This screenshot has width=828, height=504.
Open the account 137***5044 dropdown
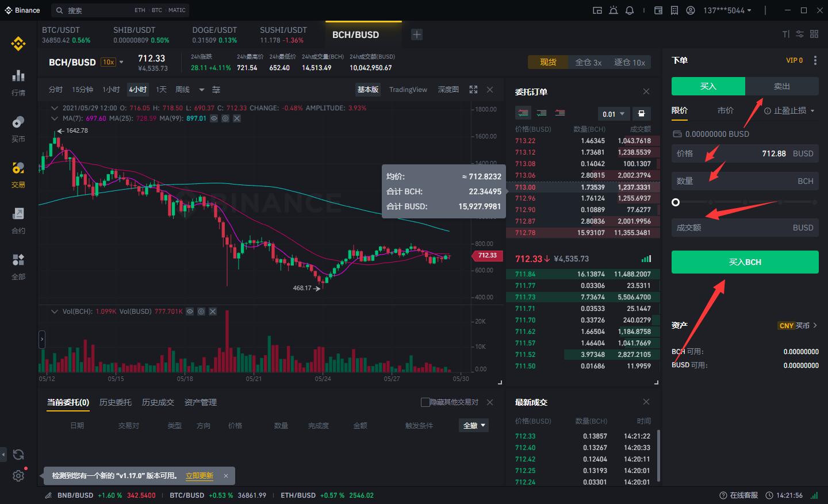(x=727, y=10)
